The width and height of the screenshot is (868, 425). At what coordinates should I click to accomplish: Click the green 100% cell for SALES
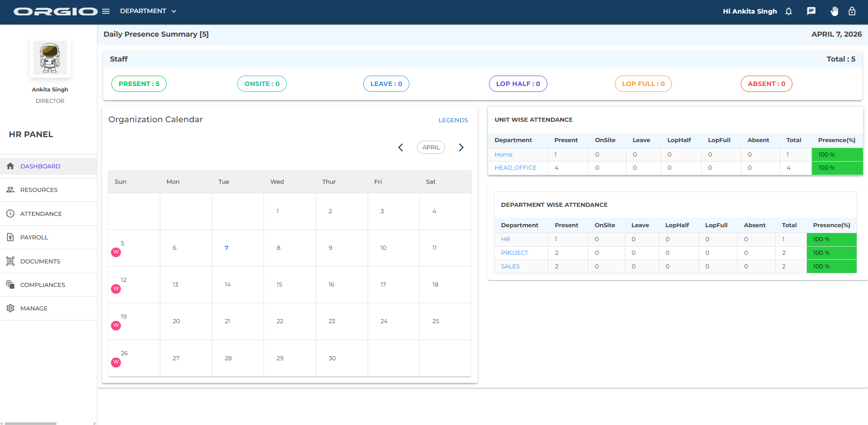(x=831, y=267)
